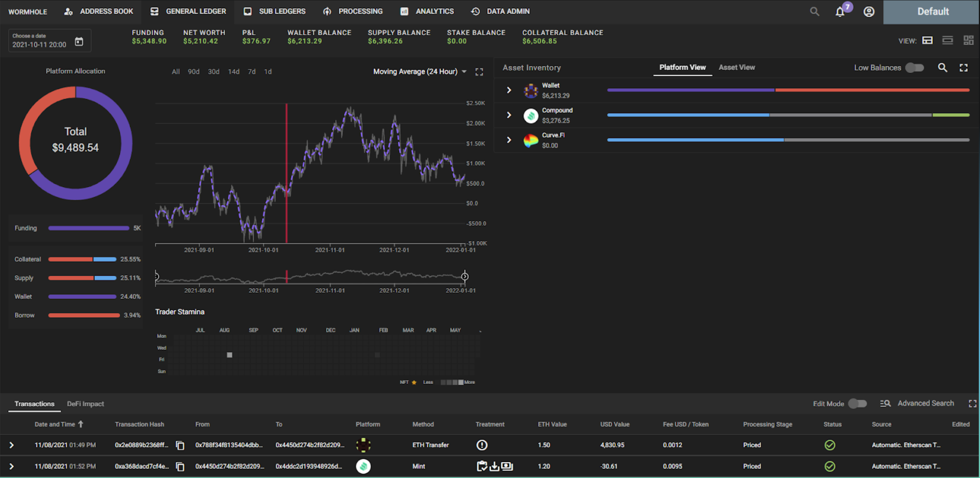Click the status checkmark on ETH Transfer row
Screen dimensions: 980x478
(830, 445)
